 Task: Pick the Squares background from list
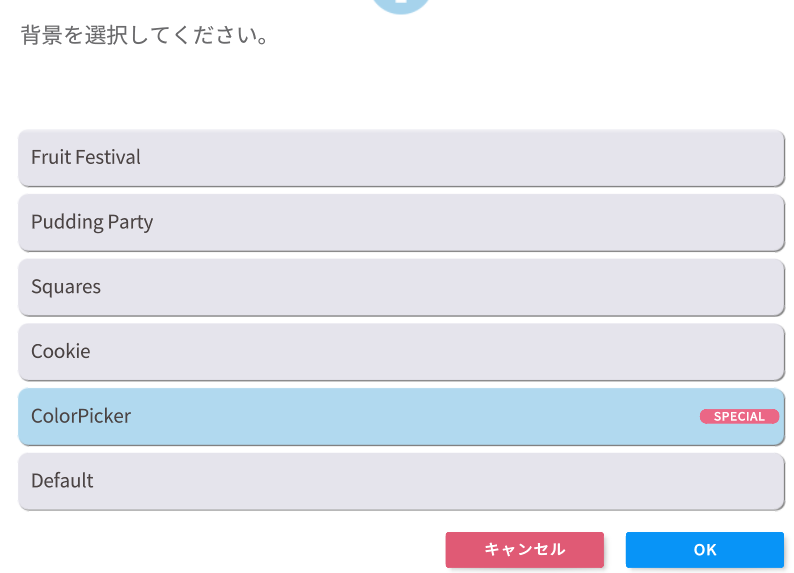pyautogui.click(x=401, y=288)
